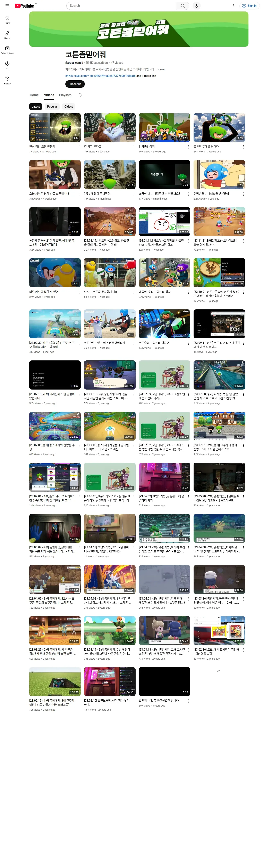The width and height of the screenshot is (263, 868).
Task: Open the settings three-dot menu in the header
Action: (233, 6)
